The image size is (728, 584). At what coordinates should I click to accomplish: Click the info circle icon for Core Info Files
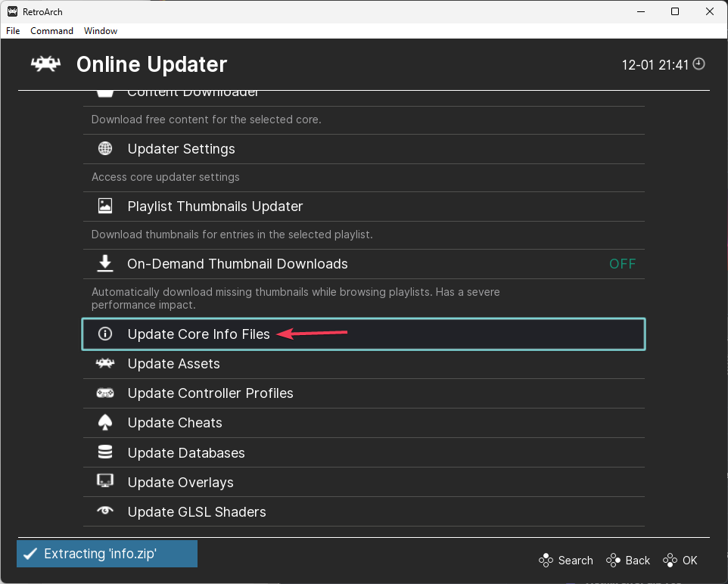coord(105,334)
